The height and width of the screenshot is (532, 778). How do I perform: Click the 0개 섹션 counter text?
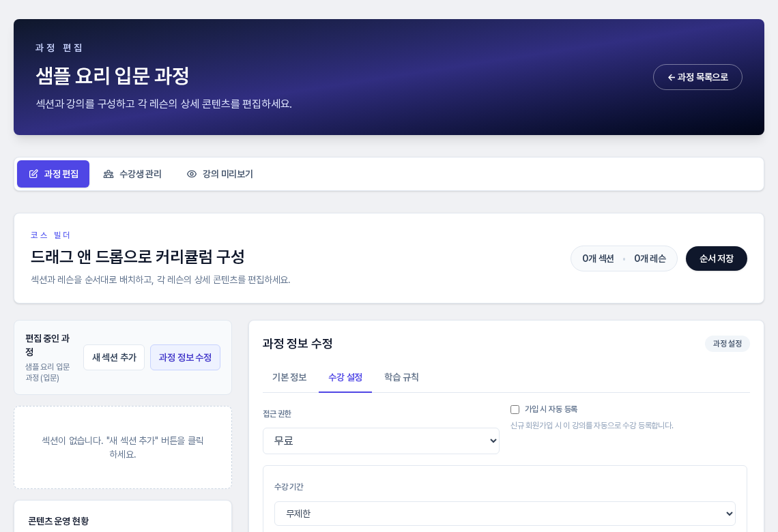coord(598,258)
